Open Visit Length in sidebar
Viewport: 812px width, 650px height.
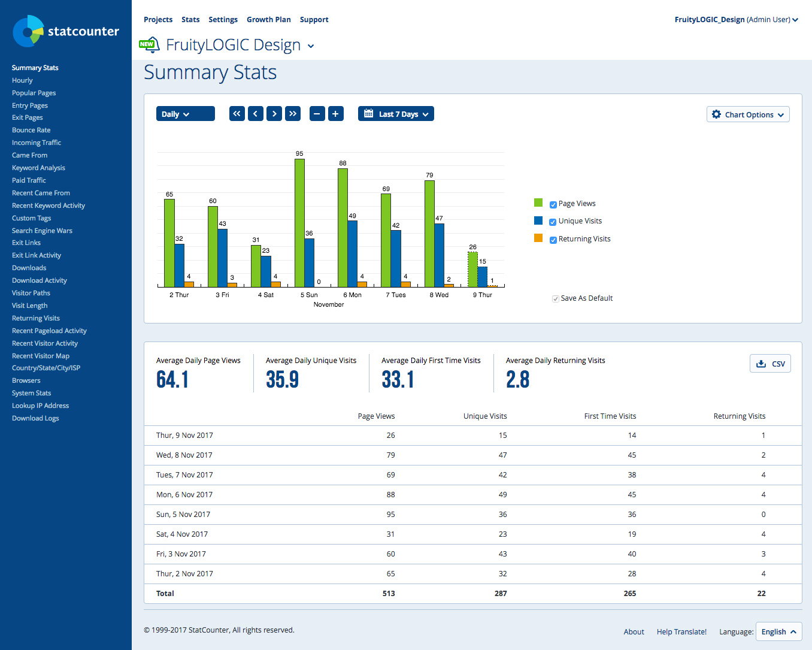(29, 306)
